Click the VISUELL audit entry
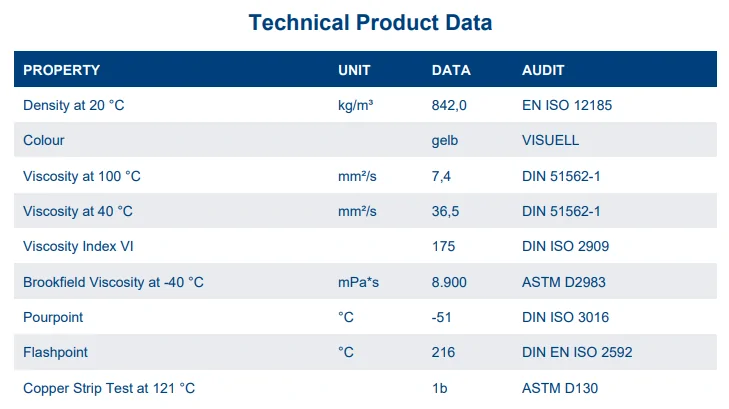The width and height of the screenshot is (729, 409). tap(550, 140)
